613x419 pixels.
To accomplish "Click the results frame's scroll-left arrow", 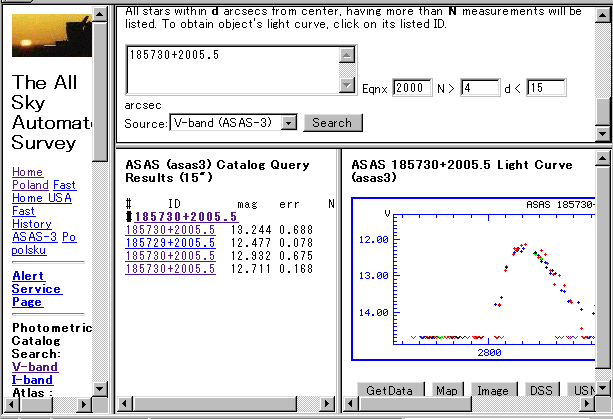I will pos(125,403).
